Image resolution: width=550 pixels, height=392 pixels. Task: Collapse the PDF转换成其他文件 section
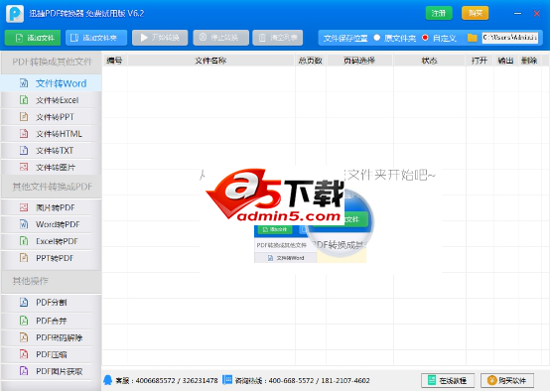pyautogui.click(x=52, y=63)
